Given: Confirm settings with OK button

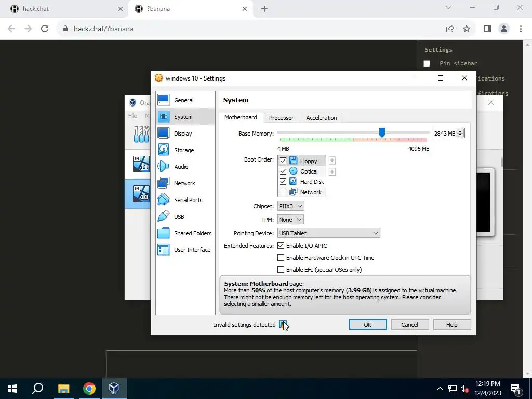Looking at the screenshot, I should (368, 325).
